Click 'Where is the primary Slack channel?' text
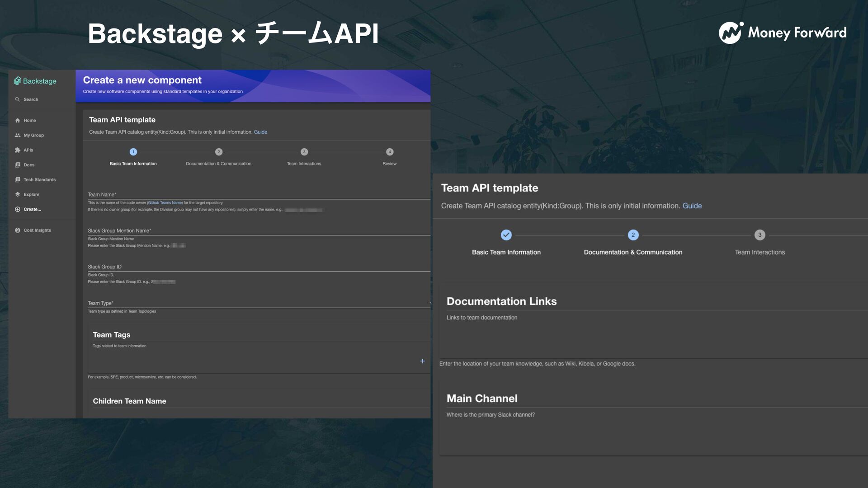Viewport: 868px width, 488px height. pyautogui.click(x=491, y=415)
